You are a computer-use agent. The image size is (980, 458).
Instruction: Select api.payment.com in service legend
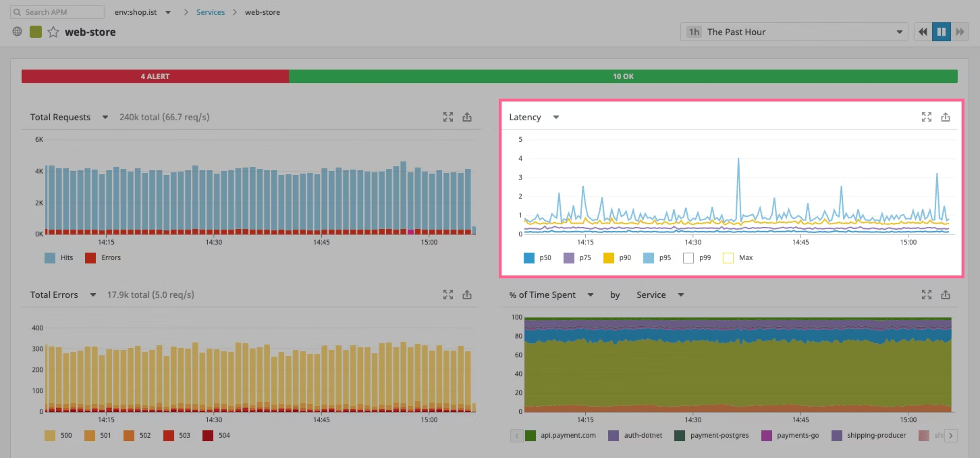tap(560, 435)
